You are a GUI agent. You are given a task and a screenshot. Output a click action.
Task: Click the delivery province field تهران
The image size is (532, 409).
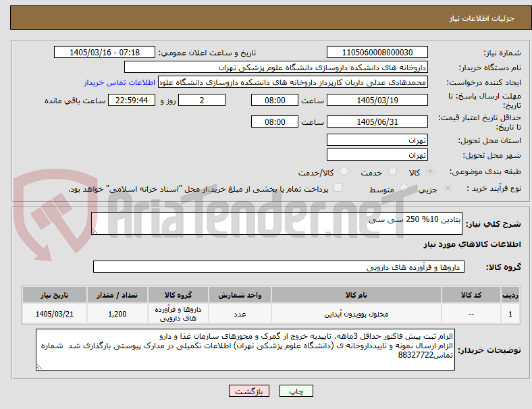click(377, 140)
